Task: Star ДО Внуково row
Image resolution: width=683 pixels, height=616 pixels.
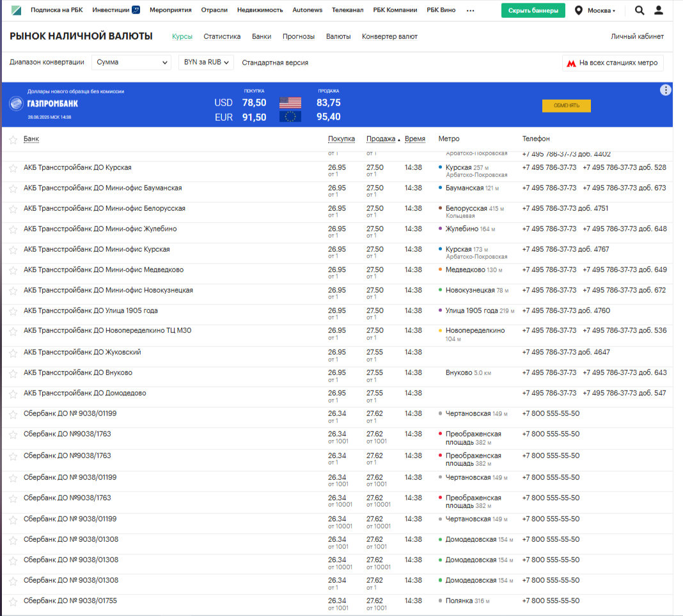Action: click(x=13, y=374)
